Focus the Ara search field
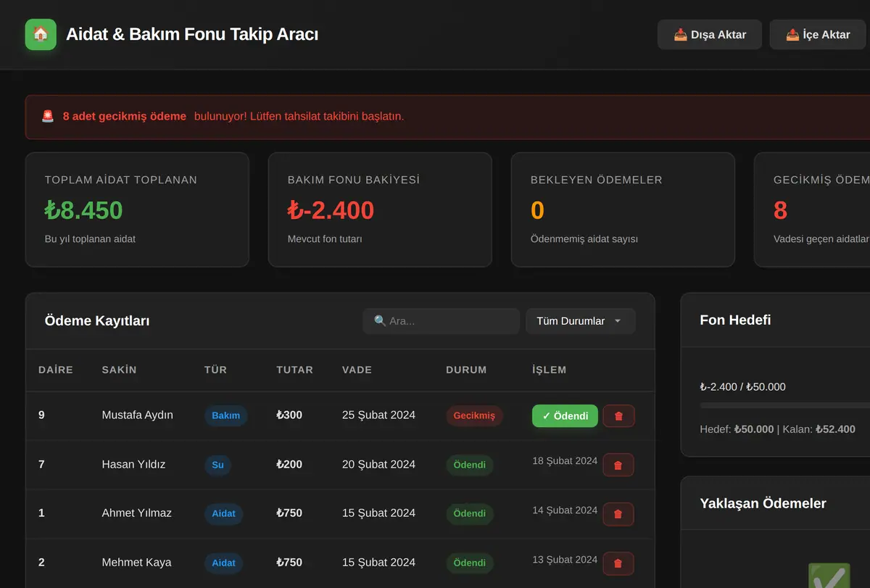 point(441,321)
